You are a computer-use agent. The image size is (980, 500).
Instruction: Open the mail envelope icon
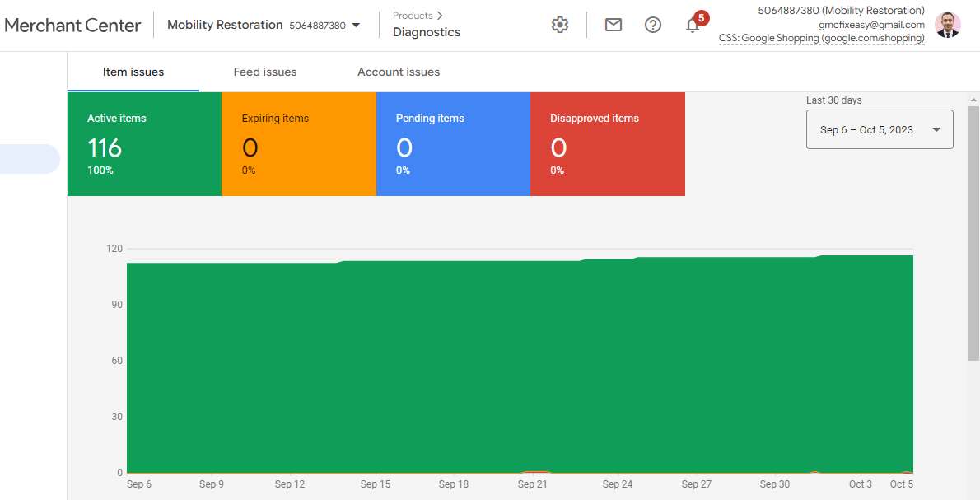click(613, 25)
